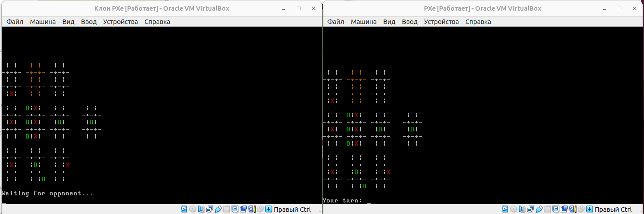Open Справка menu in Клон PXe window
644x214 pixels.
click(157, 22)
